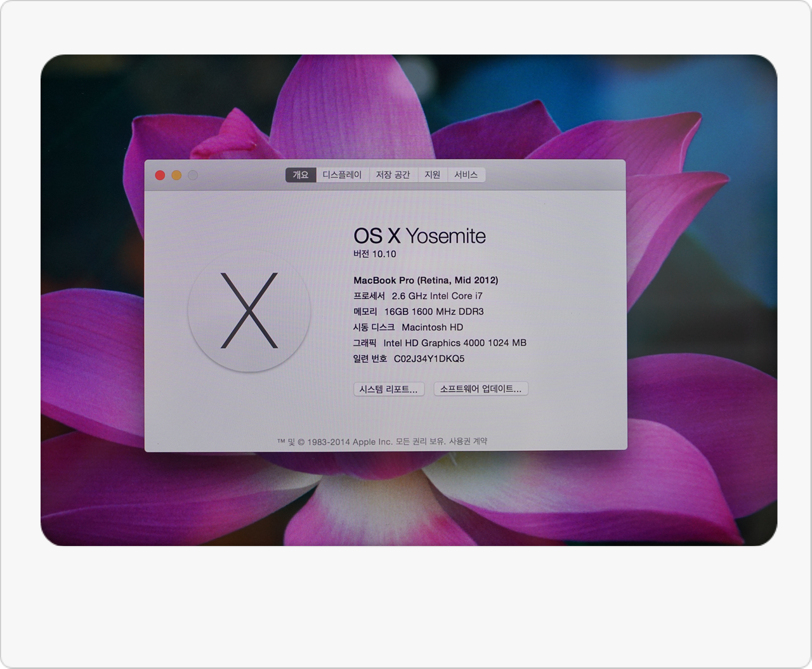
Task: Select the OS X Yosemite title
Action: coord(419,236)
